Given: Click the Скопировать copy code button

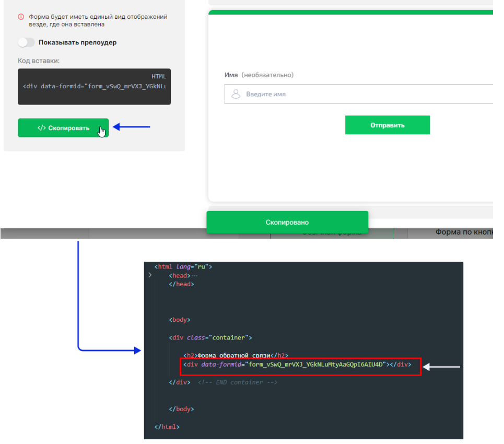Looking at the screenshot, I should click(x=63, y=128).
